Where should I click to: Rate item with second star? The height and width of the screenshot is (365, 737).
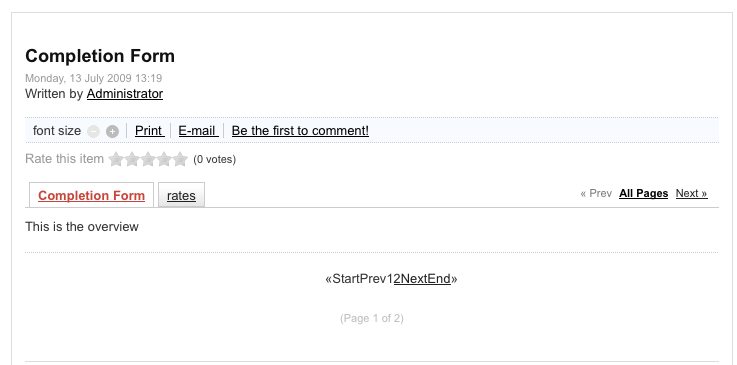click(132, 159)
